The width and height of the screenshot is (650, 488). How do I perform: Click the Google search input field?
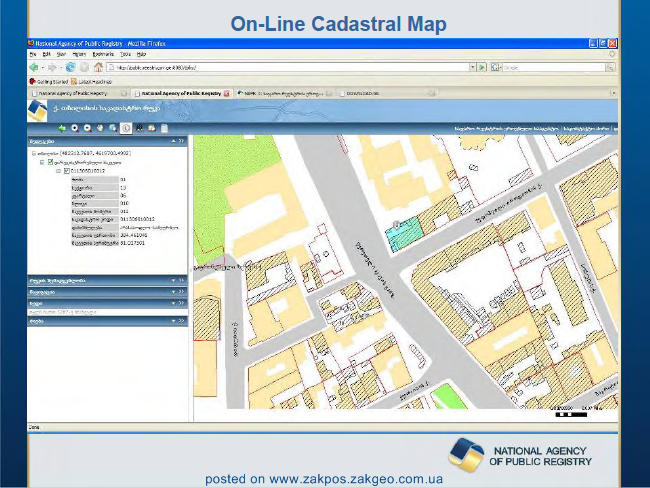click(553, 67)
